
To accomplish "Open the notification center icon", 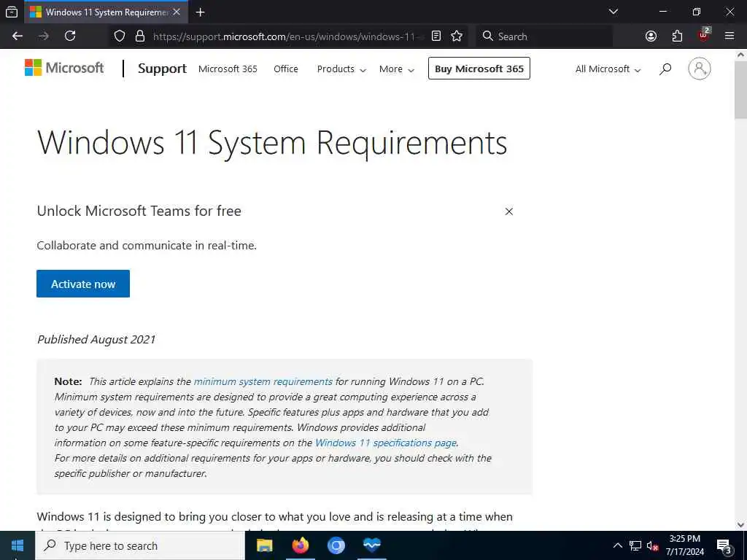I will click(724, 546).
